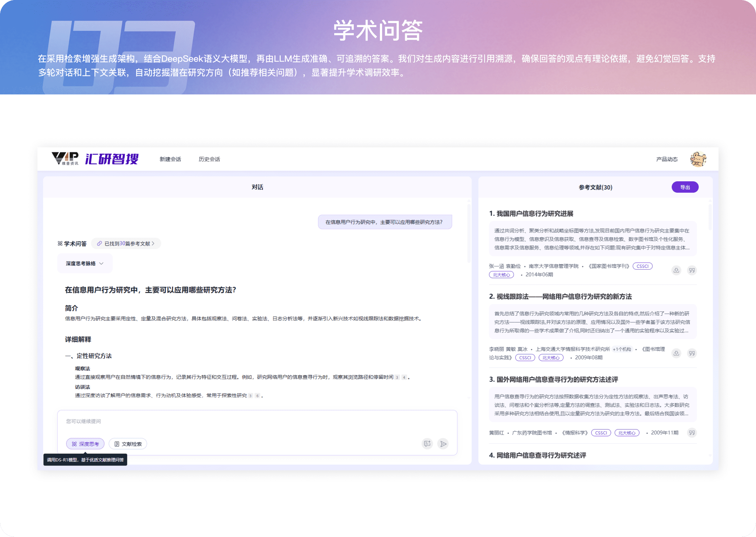This screenshot has width=756, height=537.
Task: Open the user avatar in header
Action: click(x=698, y=159)
